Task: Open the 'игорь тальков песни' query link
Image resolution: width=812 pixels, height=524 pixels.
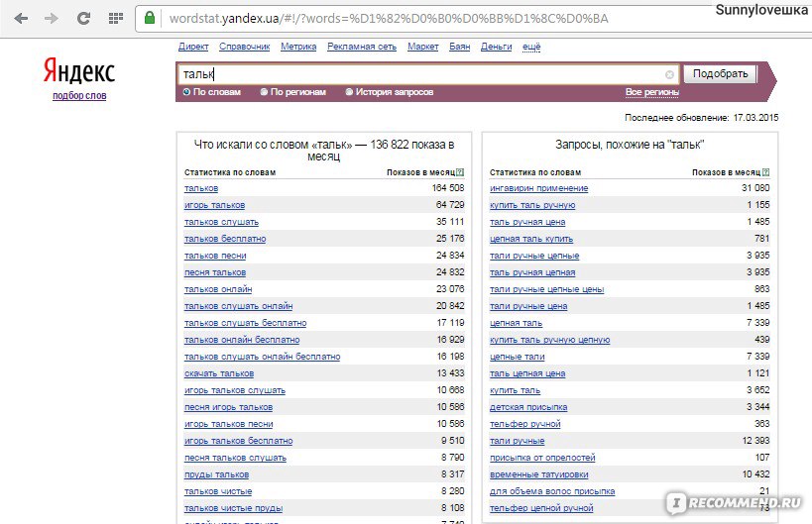Action: [x=228, y=424]
